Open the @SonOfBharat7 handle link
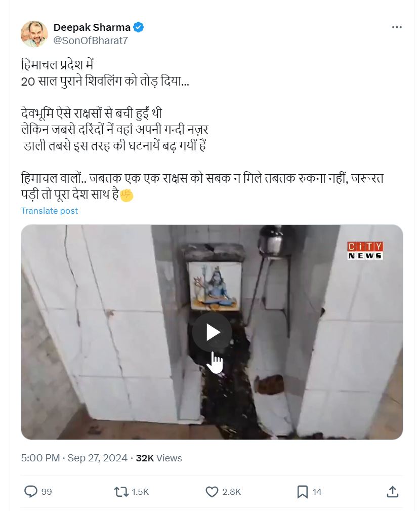The image size is (420, 511). click(91, 41)
